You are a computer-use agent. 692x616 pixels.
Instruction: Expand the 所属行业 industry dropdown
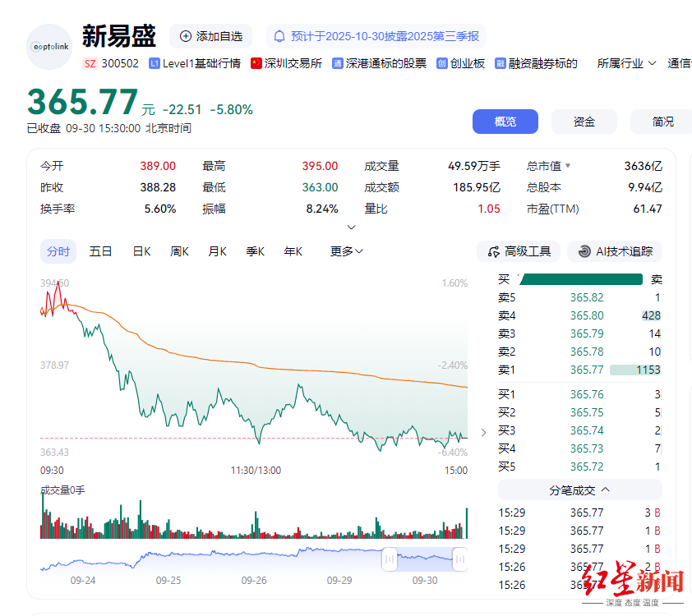click(627, 62)
